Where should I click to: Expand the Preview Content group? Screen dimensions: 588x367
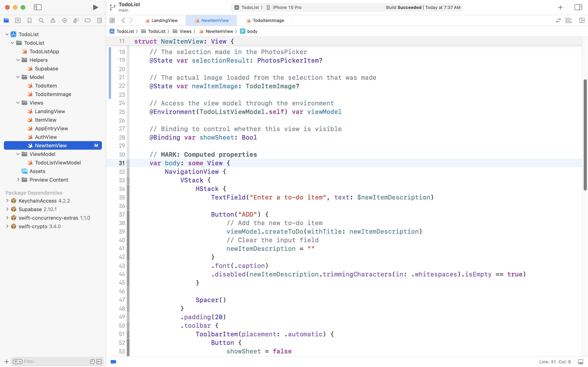click(18, 180)
